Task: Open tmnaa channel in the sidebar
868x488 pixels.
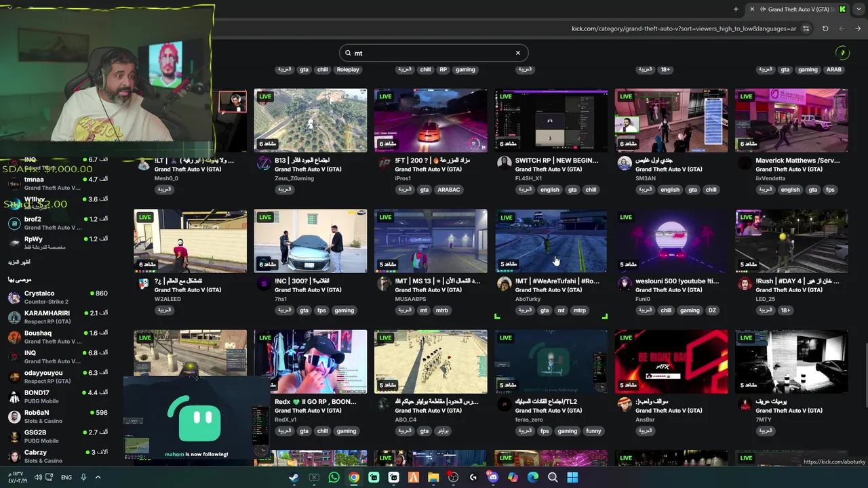Action: pos(58,184)
